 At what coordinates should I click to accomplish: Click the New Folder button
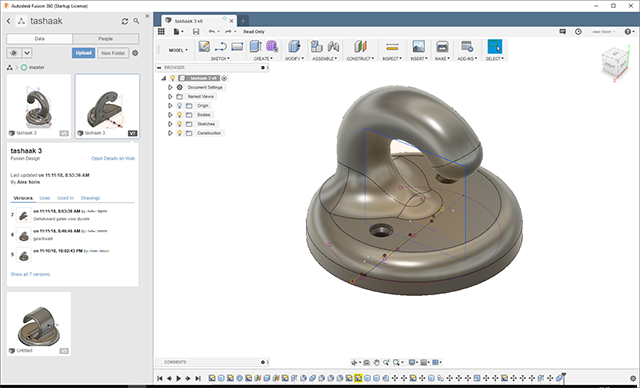113,53
